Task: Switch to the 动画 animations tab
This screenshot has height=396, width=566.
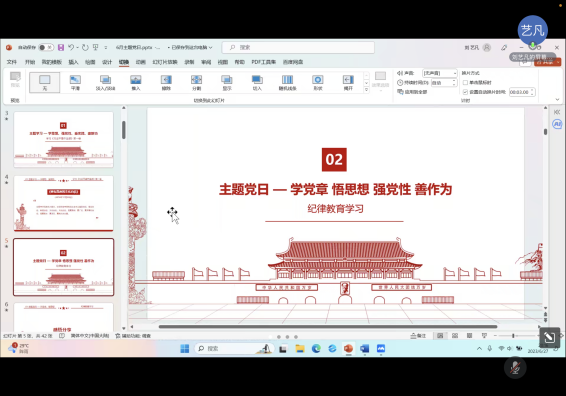Action: (140, 62)
